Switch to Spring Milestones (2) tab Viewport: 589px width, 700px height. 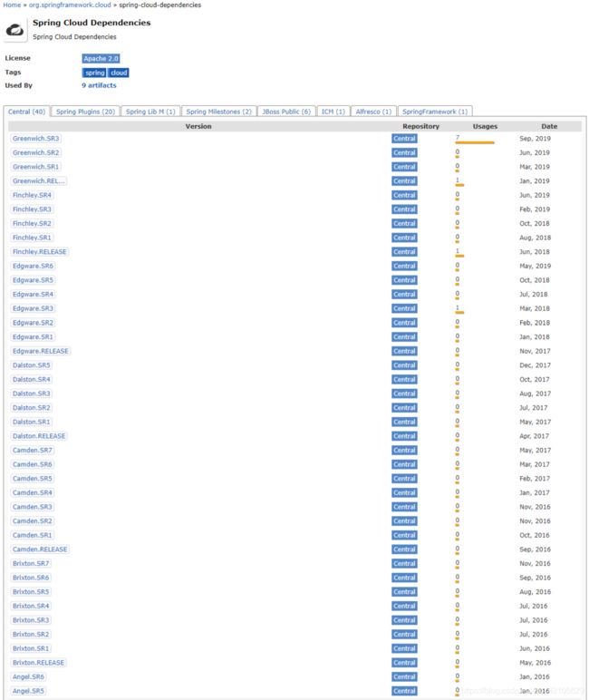point(219,112)
